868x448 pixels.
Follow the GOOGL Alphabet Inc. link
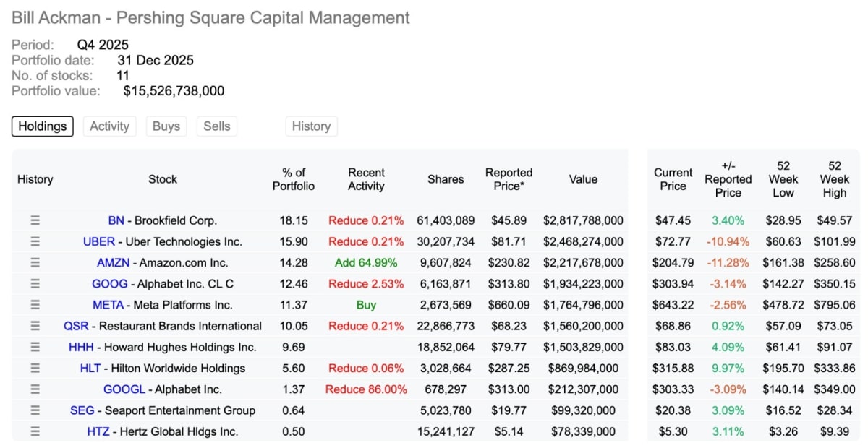coord(163,389)
